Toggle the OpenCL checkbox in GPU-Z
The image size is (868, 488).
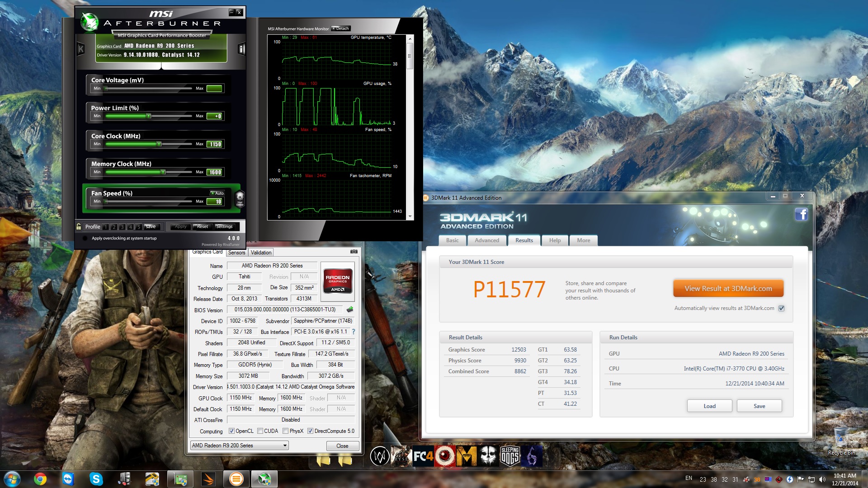231,431
